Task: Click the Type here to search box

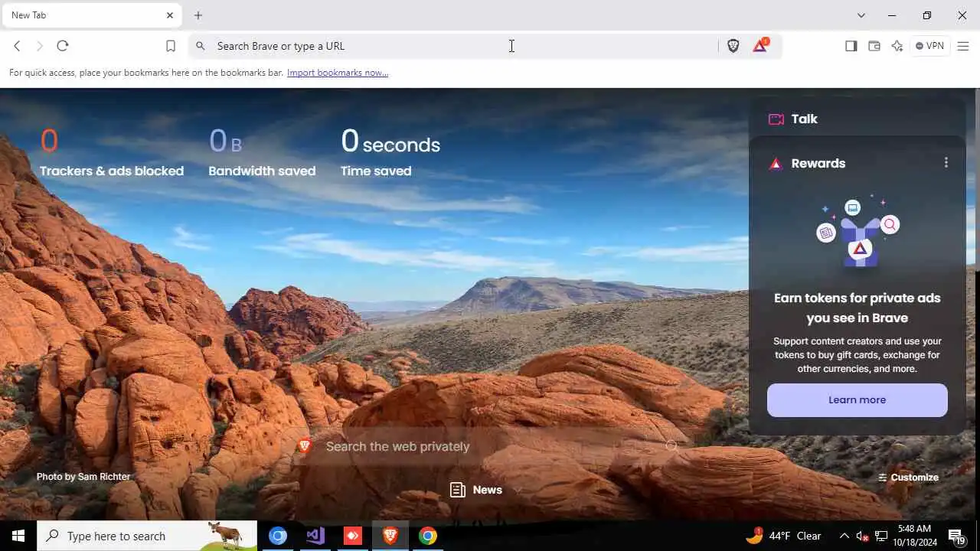Action: [147, 536]
